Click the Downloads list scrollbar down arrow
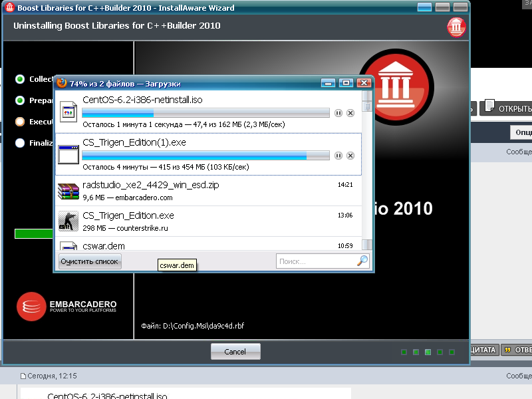This screenshot has height=399, width=532. pos(367,245)
